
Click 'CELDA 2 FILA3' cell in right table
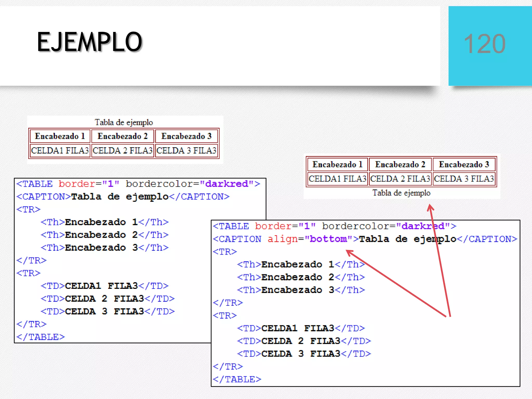pyautogui.click(x=400, y=179)
